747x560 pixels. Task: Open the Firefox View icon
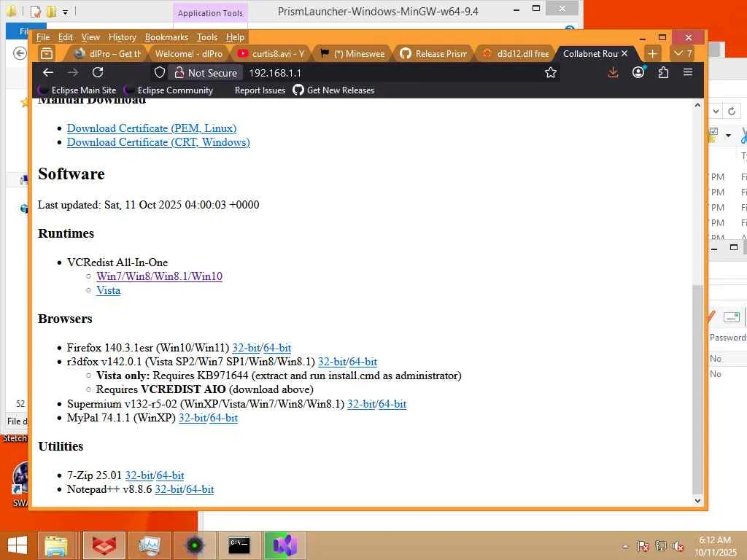point(47,54)
